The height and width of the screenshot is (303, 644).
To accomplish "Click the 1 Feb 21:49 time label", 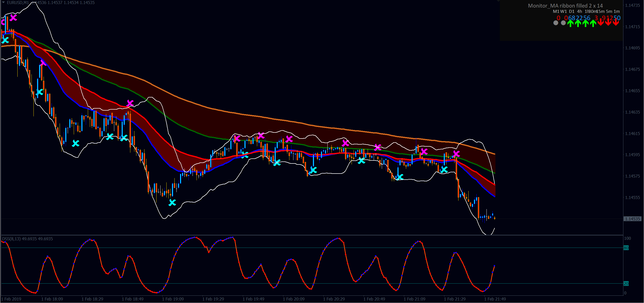I will pyautogui.click(x=495, y=299).
